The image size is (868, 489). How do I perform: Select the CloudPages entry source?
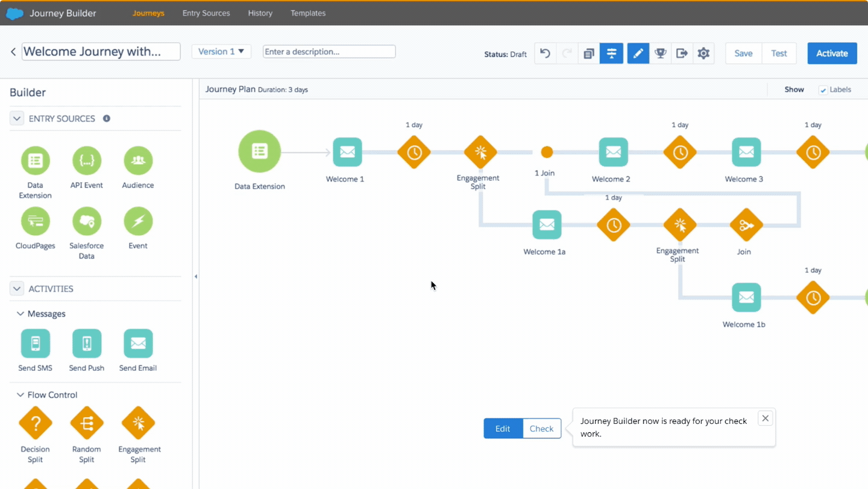(x=36, y=221)
